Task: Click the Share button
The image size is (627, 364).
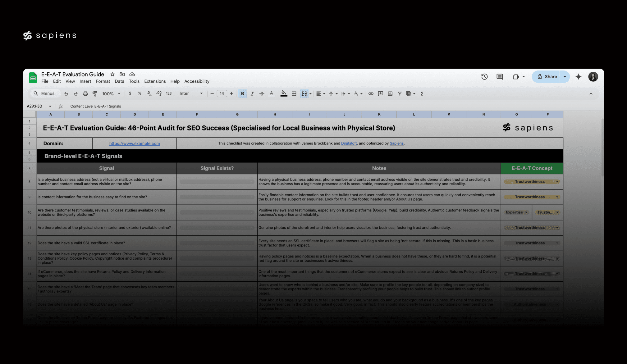Action: (547, 77)
